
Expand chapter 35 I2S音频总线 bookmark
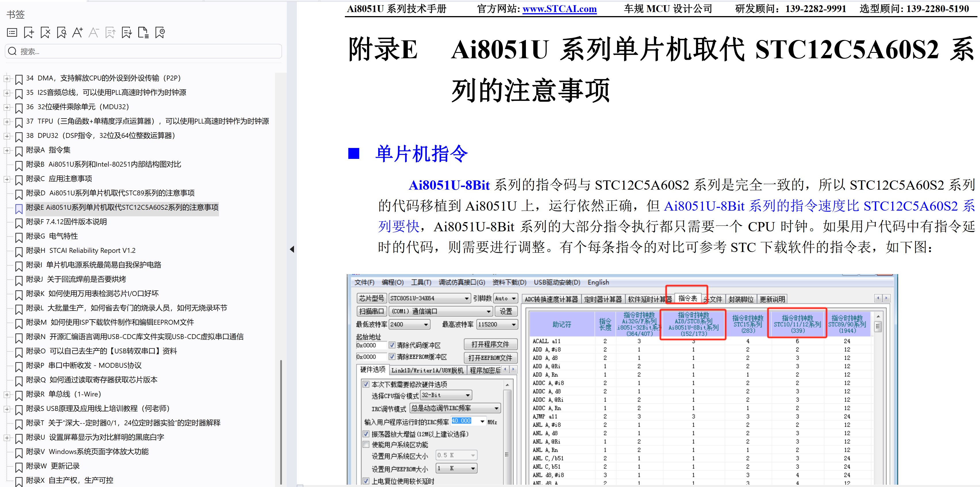[7, 93]
